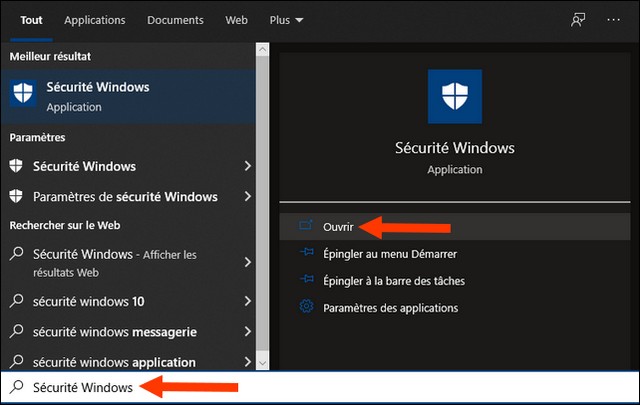Screen dimensions: 640x405
Task: Open the Plus dropdown
Action: click(x=286, y=20)
